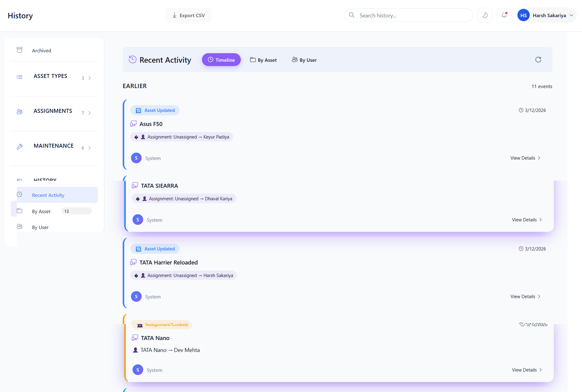
Task: Click the System avatar on the Asus F50 event
Action: [x=136, y=158]
